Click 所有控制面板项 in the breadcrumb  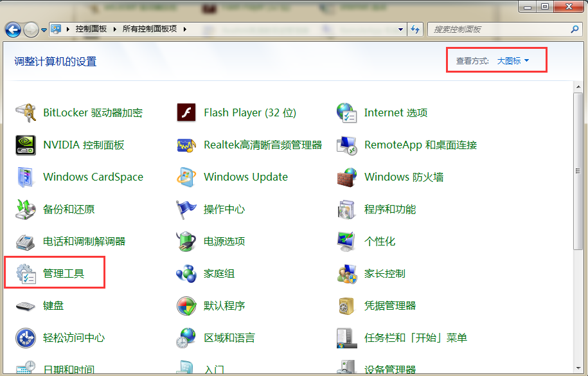tap(150, 29)
